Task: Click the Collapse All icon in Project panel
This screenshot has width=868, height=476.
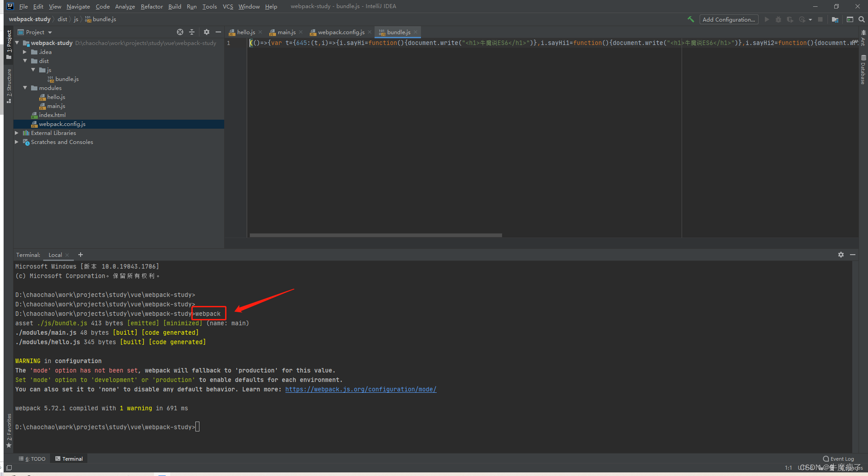Action: [x=192, y=32]
